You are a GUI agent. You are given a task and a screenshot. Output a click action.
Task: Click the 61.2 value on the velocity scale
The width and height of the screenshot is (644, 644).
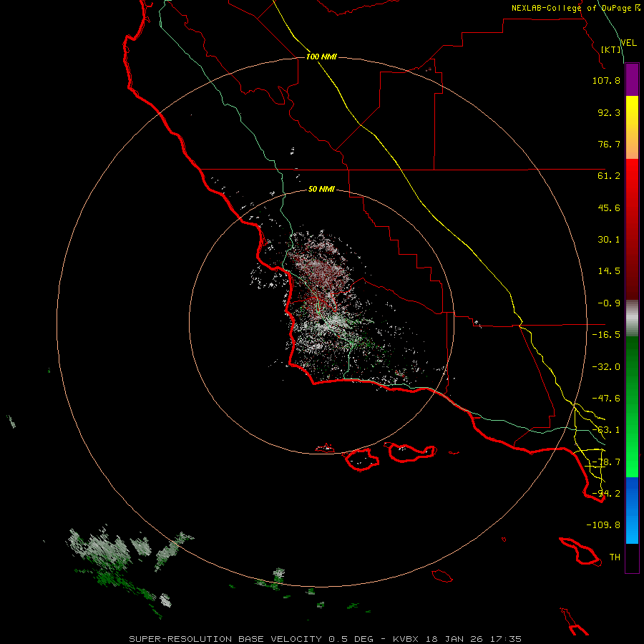point(609,176)
